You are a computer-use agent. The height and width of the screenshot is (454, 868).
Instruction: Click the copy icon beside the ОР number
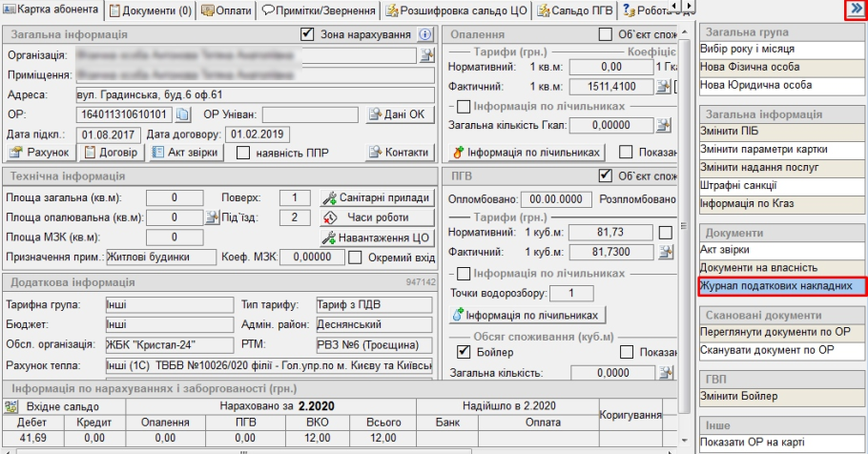[x=184, y=115]
